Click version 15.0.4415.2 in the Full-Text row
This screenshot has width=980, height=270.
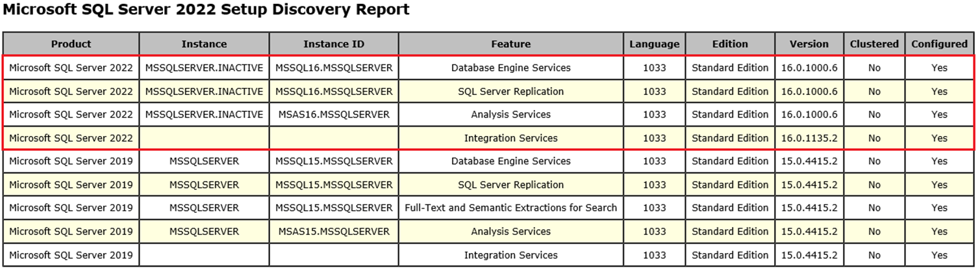(x=809, y=208)
